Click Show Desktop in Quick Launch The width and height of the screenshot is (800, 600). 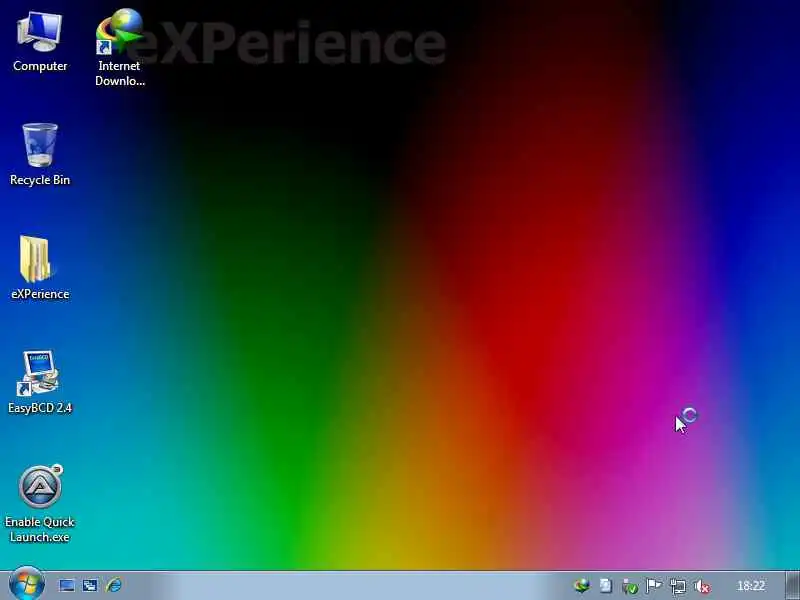(66, 585)
